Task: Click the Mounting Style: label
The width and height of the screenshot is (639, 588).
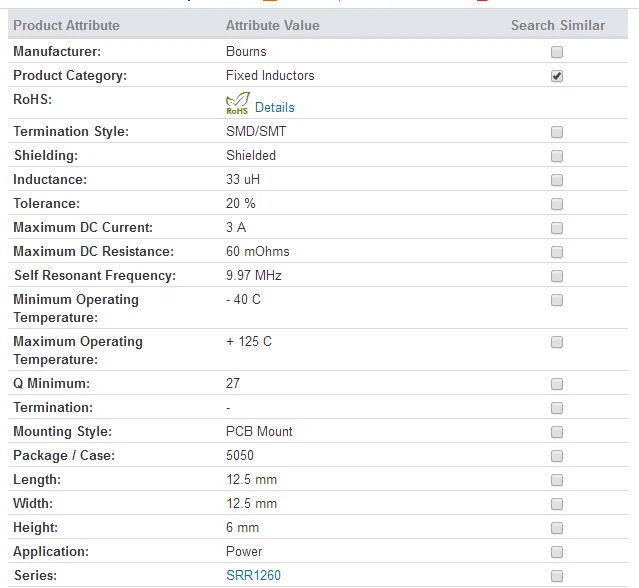Action: [x=62, y=432]
